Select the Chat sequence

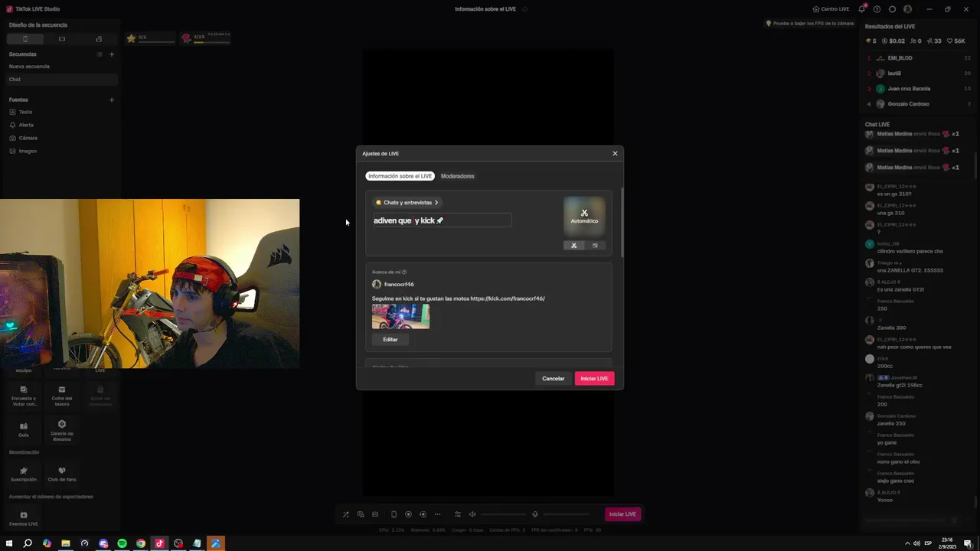coord(61,80)
